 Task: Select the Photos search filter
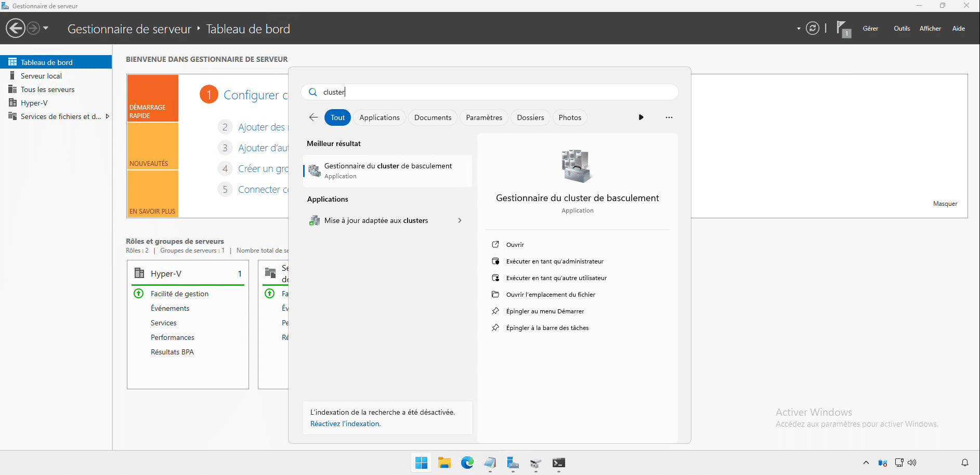coord(570,117)
